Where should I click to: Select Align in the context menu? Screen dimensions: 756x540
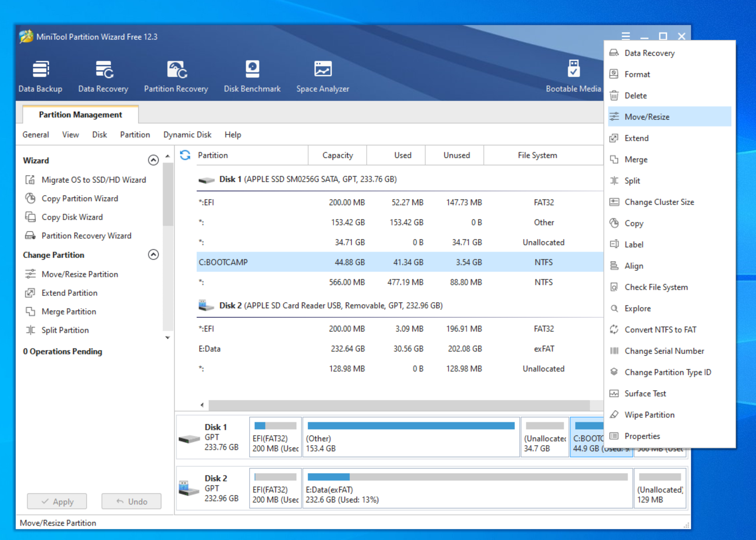tap(670, 266)
